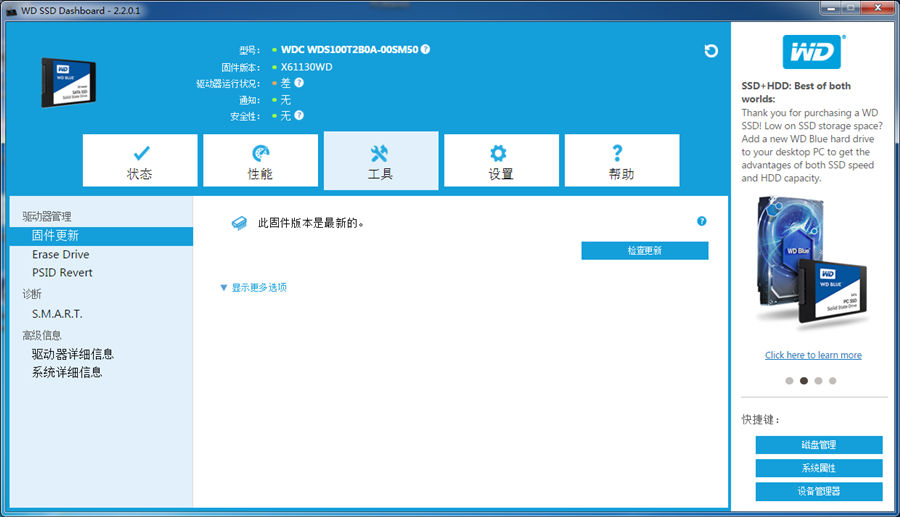Open the 磁盘管理 shortcut
Image resolution: width=900 pixels, height=517 pixels.
pyautogui.click(x=818, y=445)
